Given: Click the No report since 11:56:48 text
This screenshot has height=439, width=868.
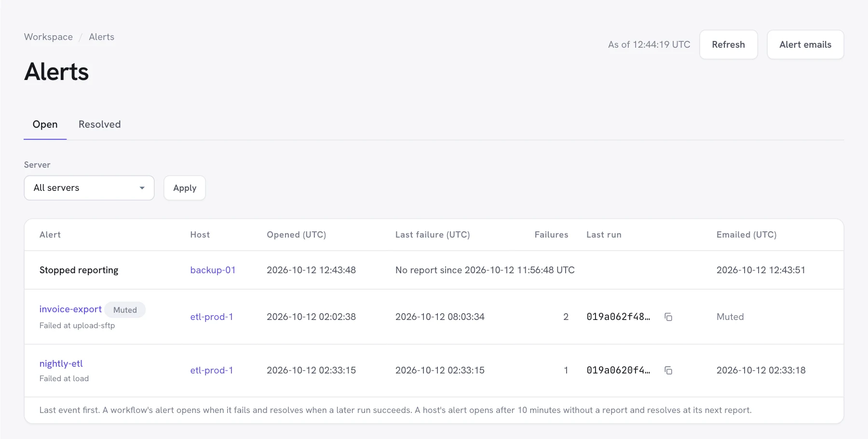Looking at the screenshot, I should click(x=485, y=270).
